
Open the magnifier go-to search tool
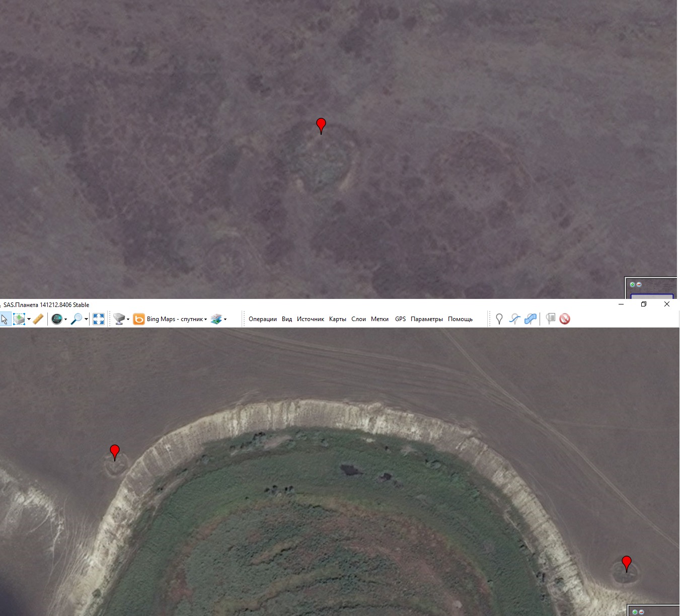77,319
